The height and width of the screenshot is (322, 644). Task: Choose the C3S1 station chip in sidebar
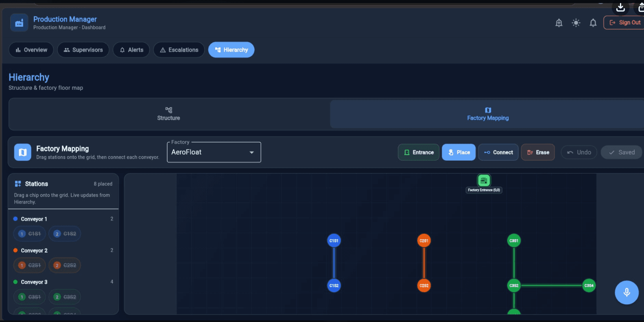(30, 297)
